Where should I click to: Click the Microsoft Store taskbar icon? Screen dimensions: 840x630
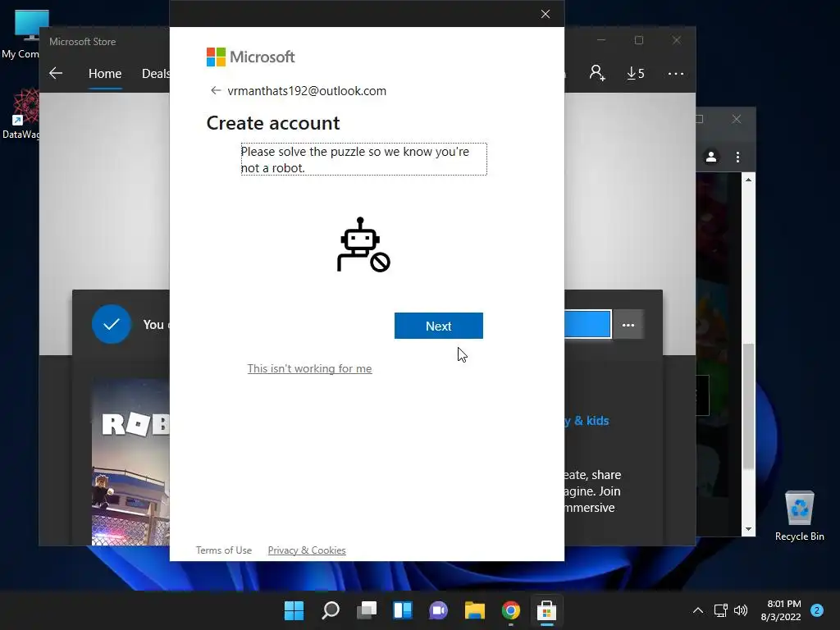[546, 610]
